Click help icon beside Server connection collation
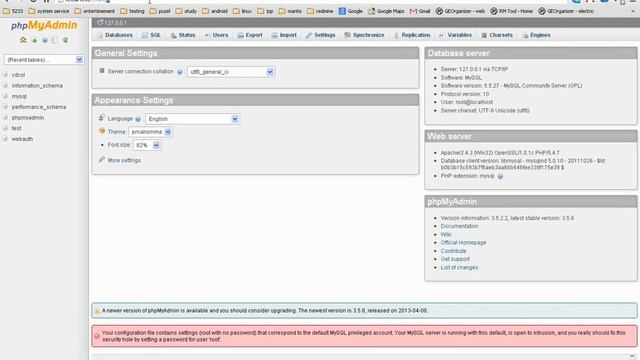The width and height of the screenshot is (640, 360). click(180, 72)
